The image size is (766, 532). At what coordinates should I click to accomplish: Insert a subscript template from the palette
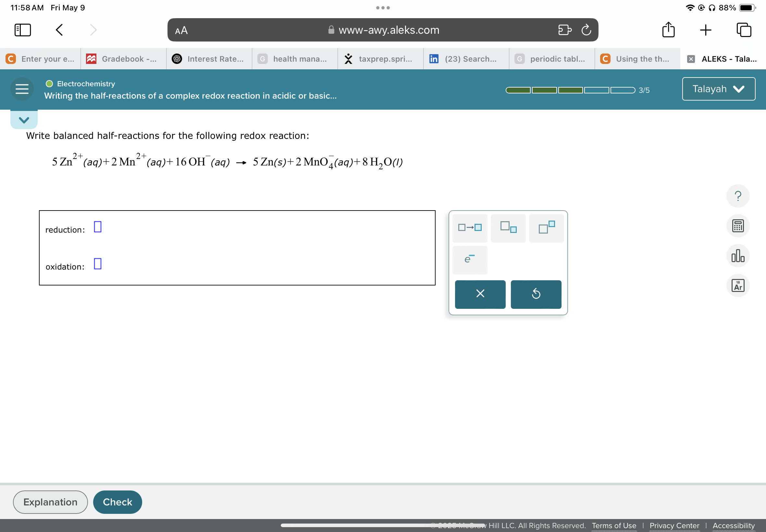(x=508, y=228)
